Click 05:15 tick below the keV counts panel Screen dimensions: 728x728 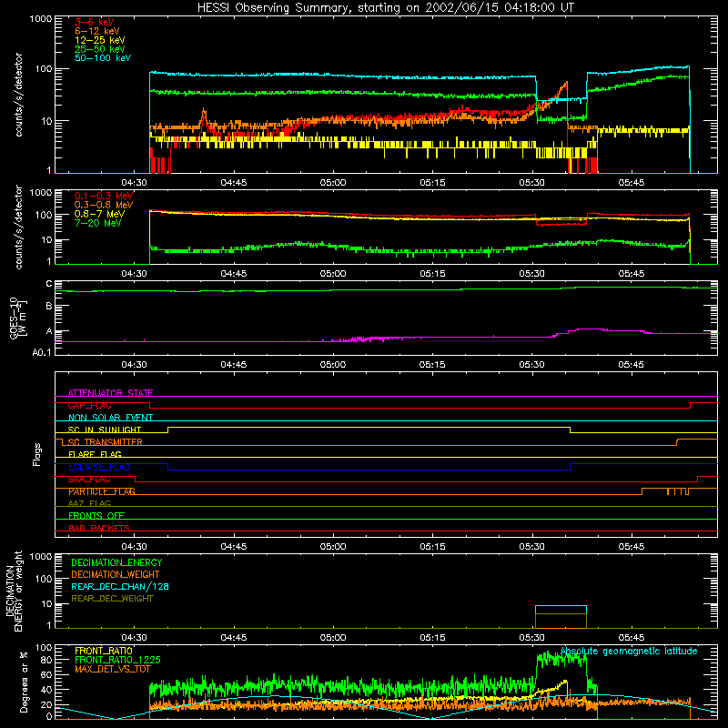pyautogui.click(x=432, y=183)
